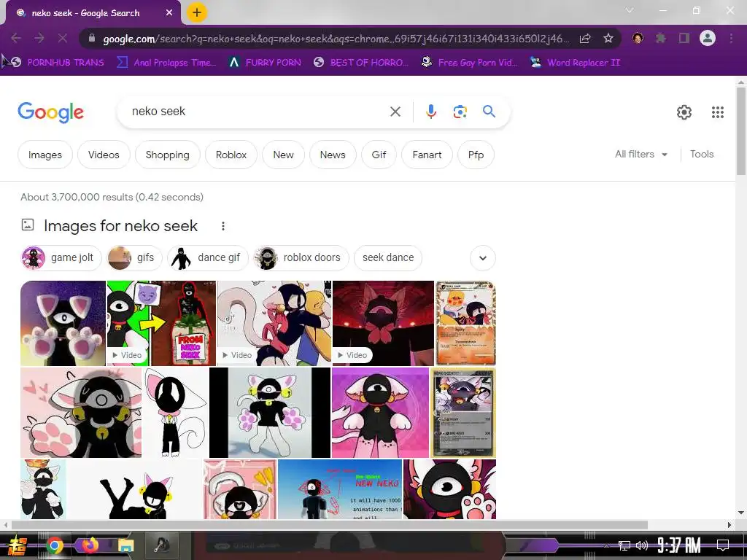747x560 pixels.
Task: Close the neko seek Google Search tab
Action: pos(169,13)
